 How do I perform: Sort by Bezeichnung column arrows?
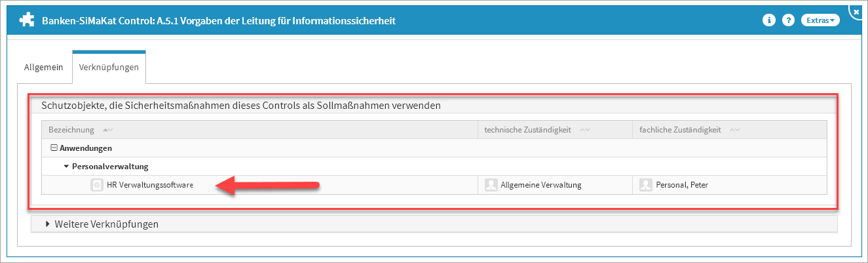pyautogui.click(x=107, y=130)
